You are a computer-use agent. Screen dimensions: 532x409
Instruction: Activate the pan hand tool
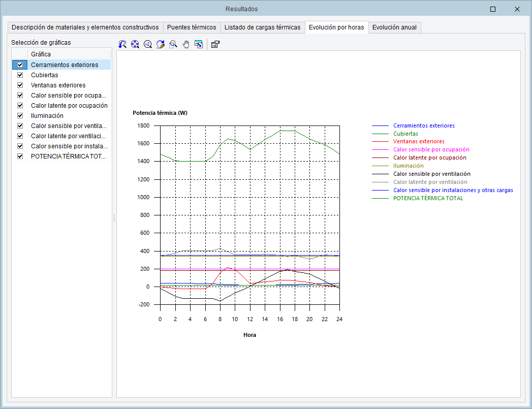(186, 44)
